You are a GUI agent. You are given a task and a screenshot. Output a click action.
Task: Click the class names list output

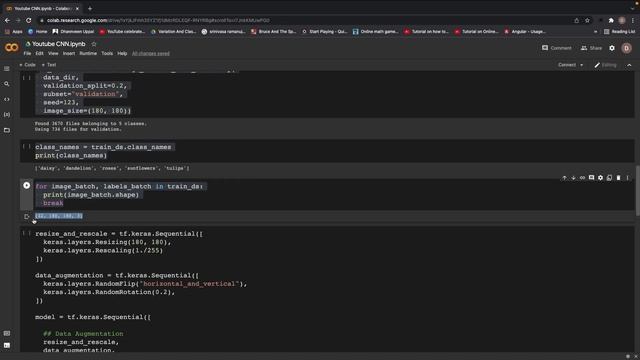coord(112,168)
